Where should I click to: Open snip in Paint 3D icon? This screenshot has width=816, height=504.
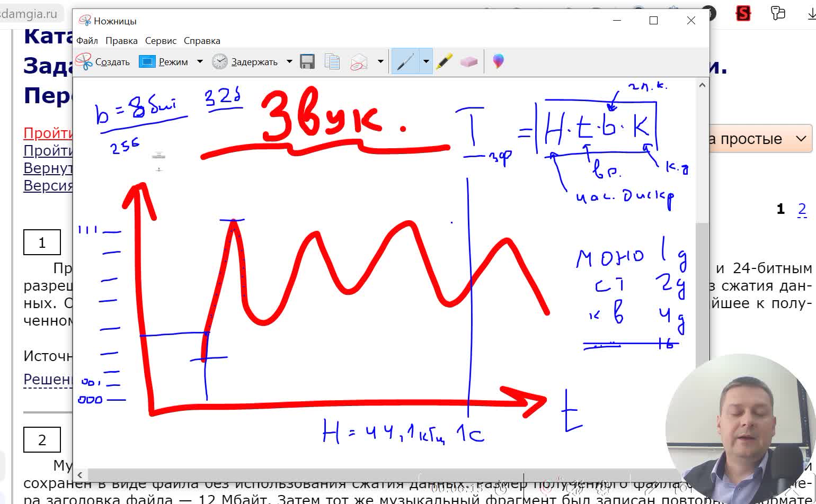pos(498,61)
